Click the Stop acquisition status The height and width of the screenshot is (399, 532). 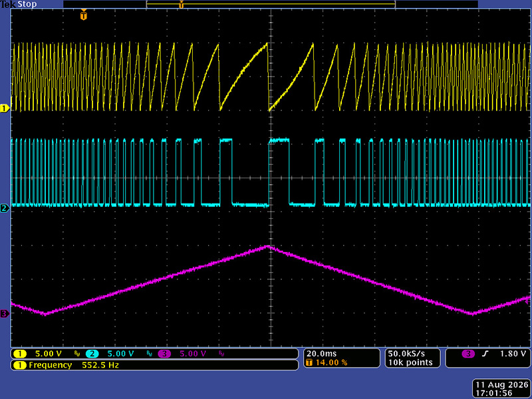coord(27,5)
